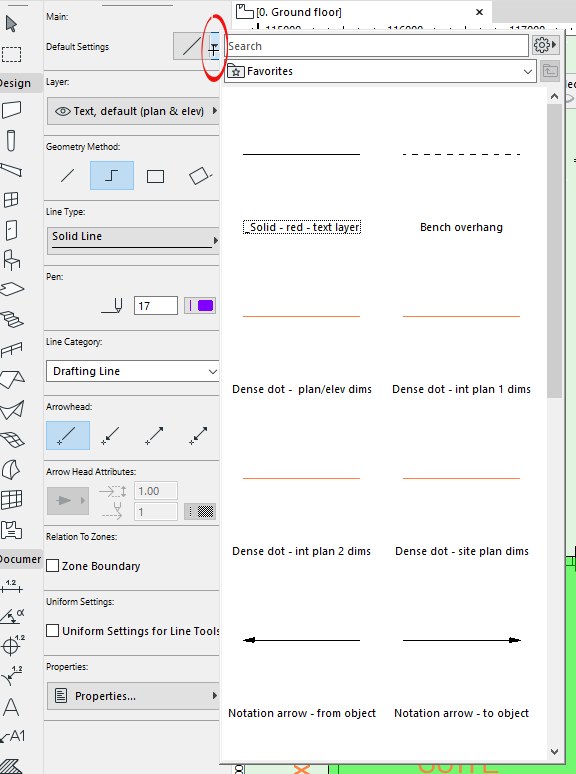Select the double-ended arrowhead option
Viewport: 576px width, 774px height.
pyautogui.click(x=198, y=435)
